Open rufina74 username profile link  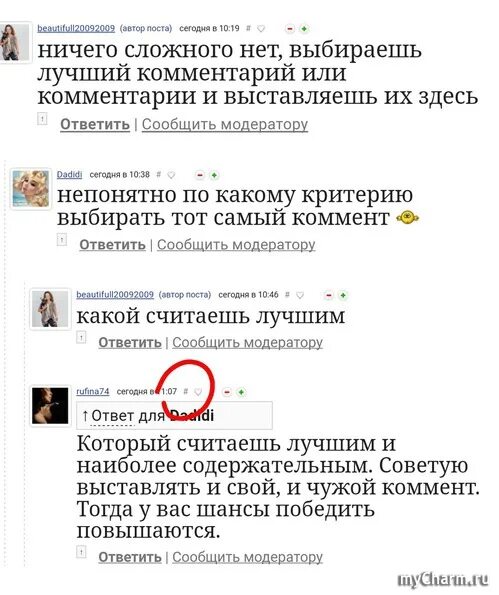tap(93, 391)
